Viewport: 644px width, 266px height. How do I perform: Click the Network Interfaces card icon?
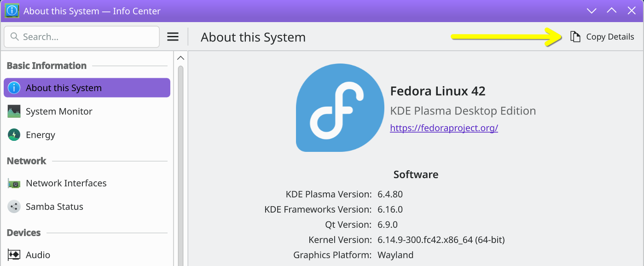coord(14,183)
